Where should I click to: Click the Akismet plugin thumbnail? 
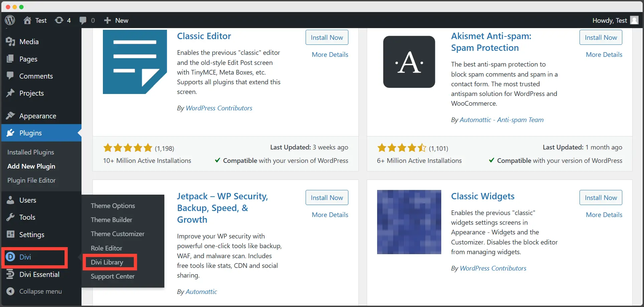click(x=409, y=62)
